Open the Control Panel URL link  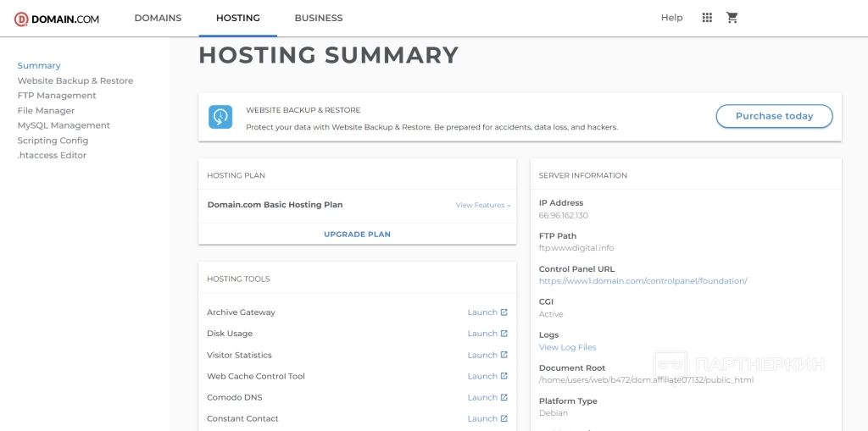pyautogui.click(x=643, y=281)
